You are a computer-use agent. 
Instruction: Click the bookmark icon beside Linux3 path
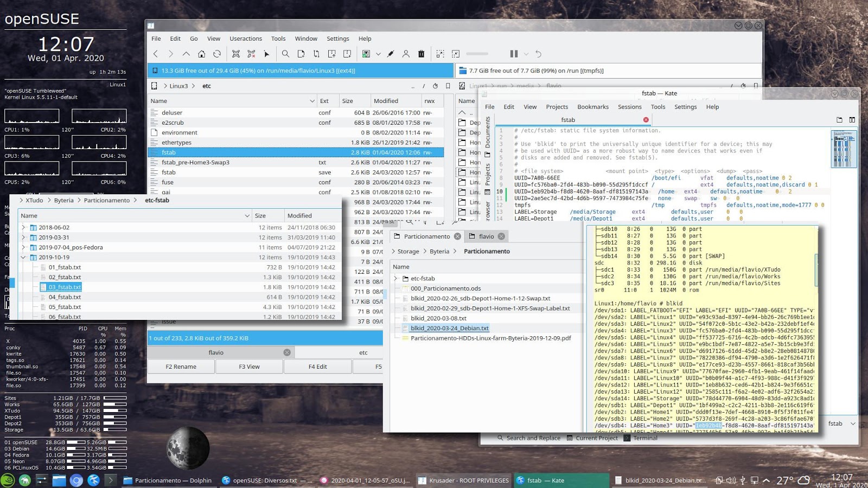(x=448, y=86)
